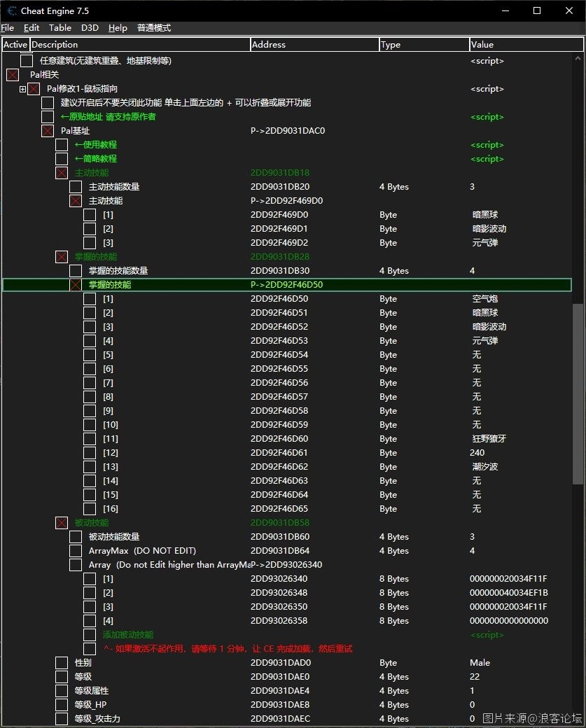Screen dimensions: 586x728
Task: Open the Table menu
Action: point(60,28)
